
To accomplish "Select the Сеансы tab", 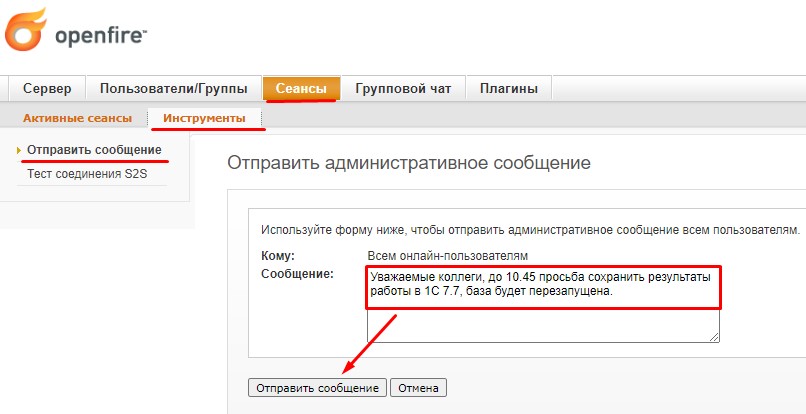I will [301, 89].
